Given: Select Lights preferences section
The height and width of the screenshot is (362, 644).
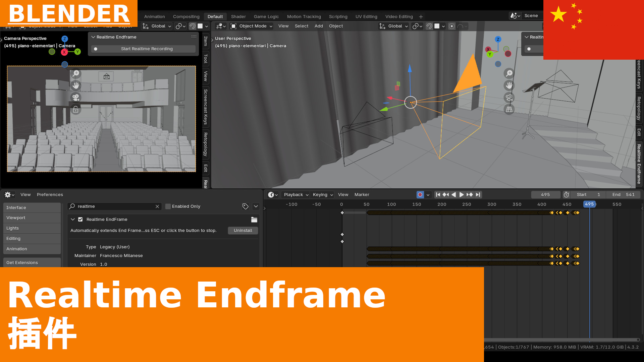Looking at the screenshot, I should (x=32, y=228).
